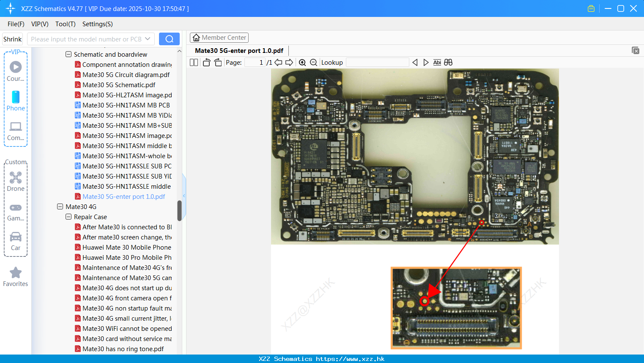Rotate the page clockwise
Viewport: 644px width, 363px height.
(x=218, y=63)
